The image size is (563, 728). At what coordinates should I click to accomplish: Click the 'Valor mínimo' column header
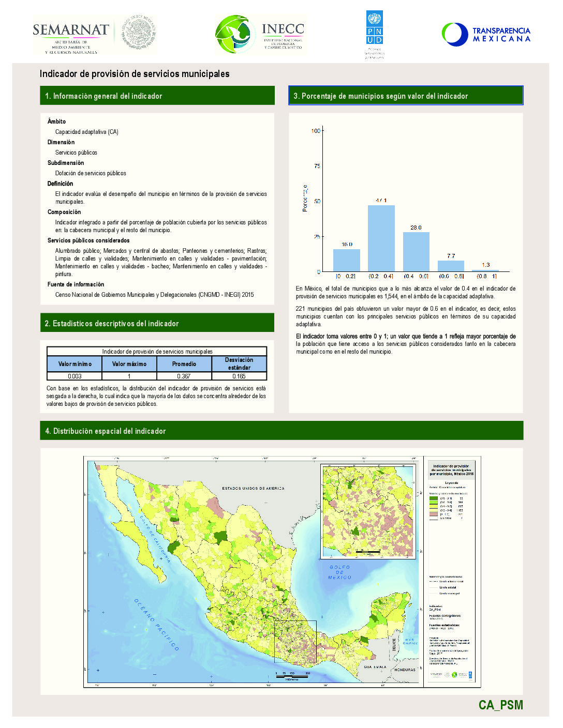[x=75, y=364]
